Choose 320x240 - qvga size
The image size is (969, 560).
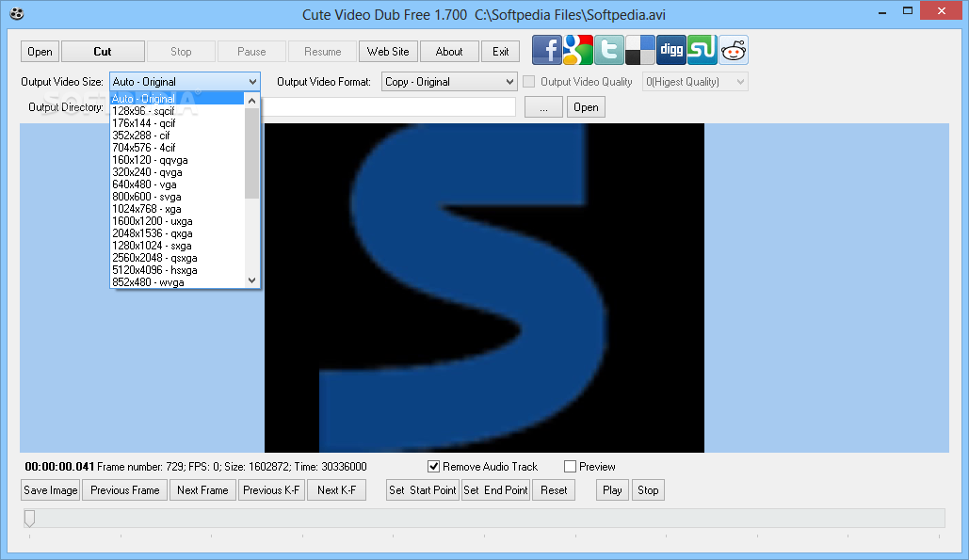[177, 172]
